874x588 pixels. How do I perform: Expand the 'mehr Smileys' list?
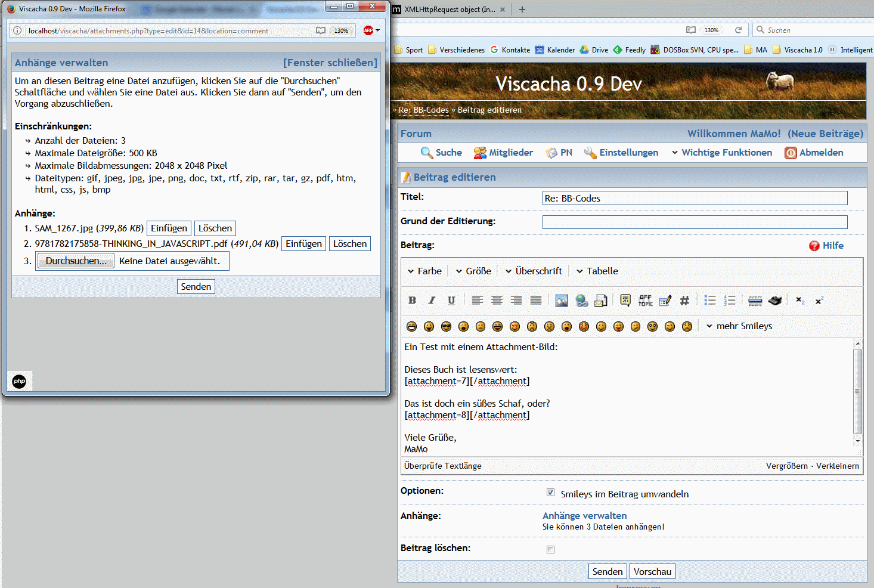pyautogui.click(x=739, y=326)
